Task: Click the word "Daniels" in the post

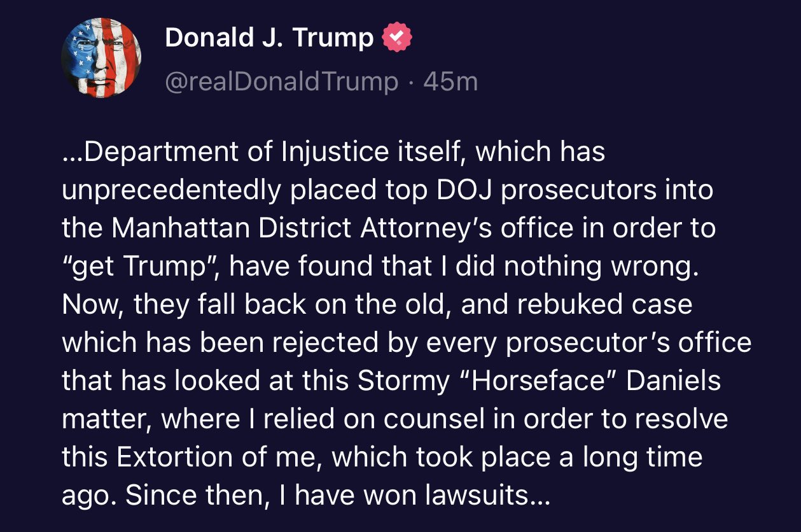Action: tap(674, 381)
